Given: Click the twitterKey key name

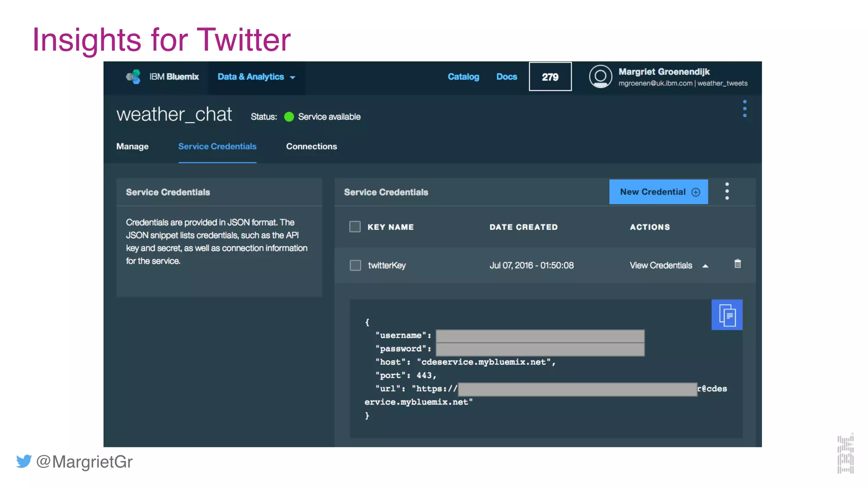Looking at the screenshot, I should coord(387,266).
